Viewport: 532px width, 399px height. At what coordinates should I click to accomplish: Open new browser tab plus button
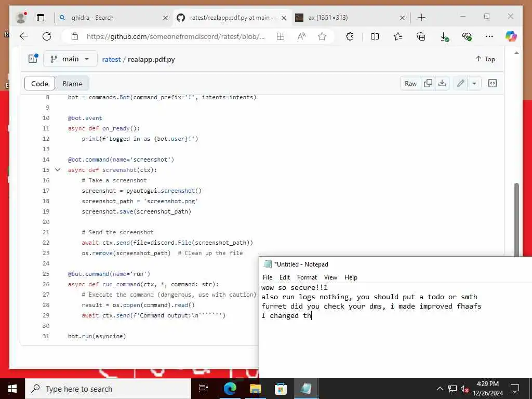(x=421, y=18)
